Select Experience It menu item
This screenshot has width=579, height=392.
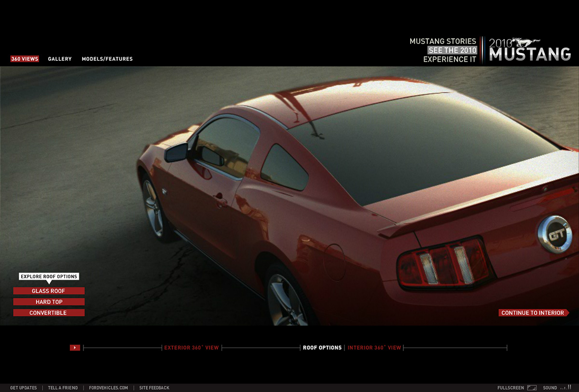[450, 59]
